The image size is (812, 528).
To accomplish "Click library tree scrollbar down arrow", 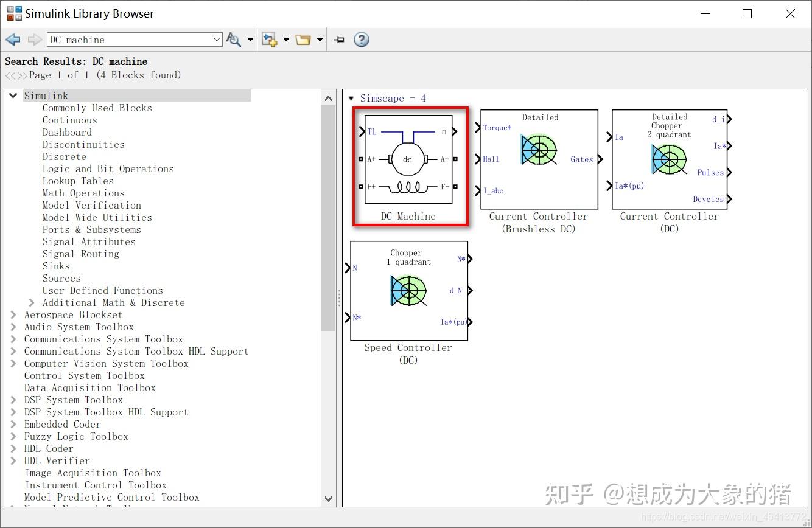I will (328, 499).
